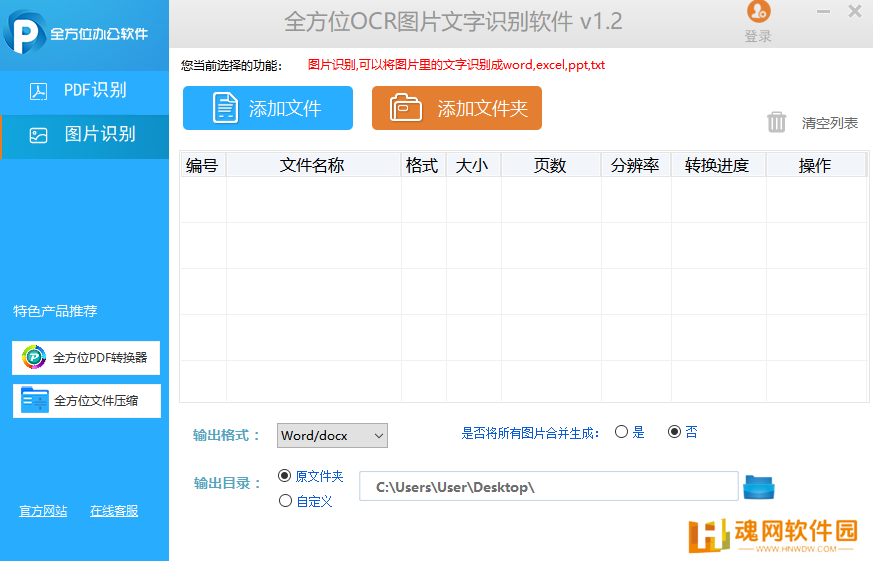This screenshot has height=561, width=873.
Task: Click the 图片识别 picture icon
Action: (38, 135)
